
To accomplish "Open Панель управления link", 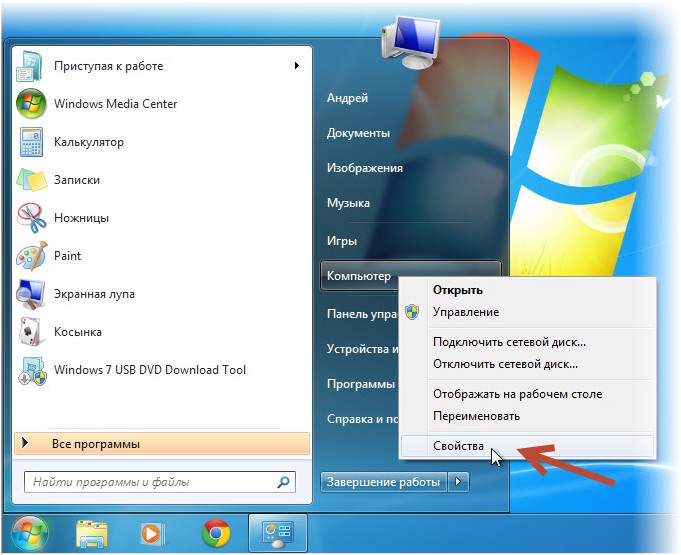I will click(362, 314).
